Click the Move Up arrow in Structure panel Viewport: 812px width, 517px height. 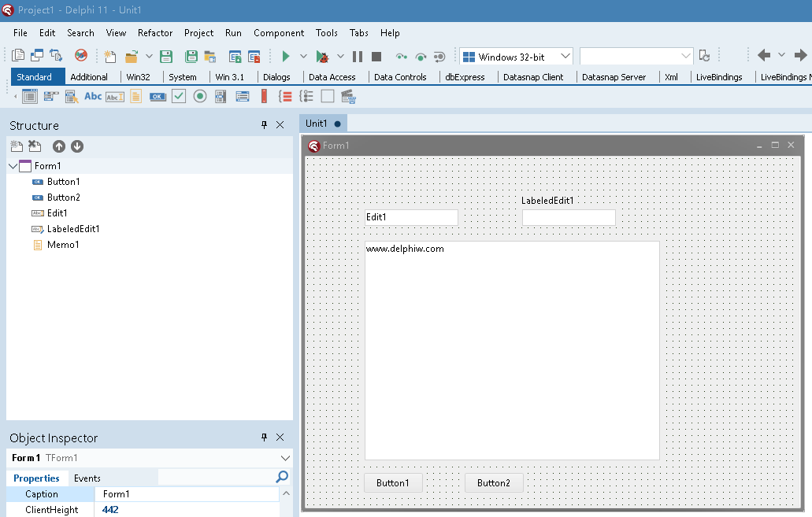tap(59, 146)
